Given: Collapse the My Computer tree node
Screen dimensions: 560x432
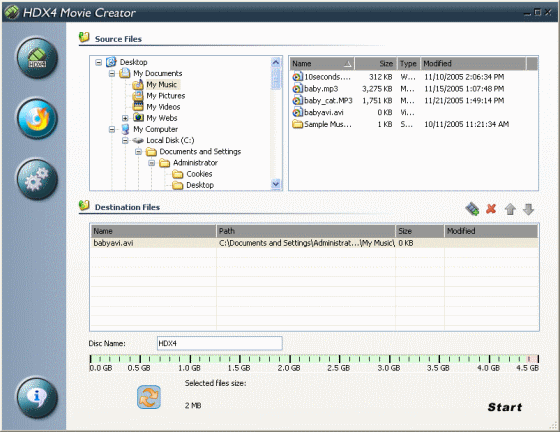Looking at the screenshot, I should pyautogui.click(x=112, y=130).
